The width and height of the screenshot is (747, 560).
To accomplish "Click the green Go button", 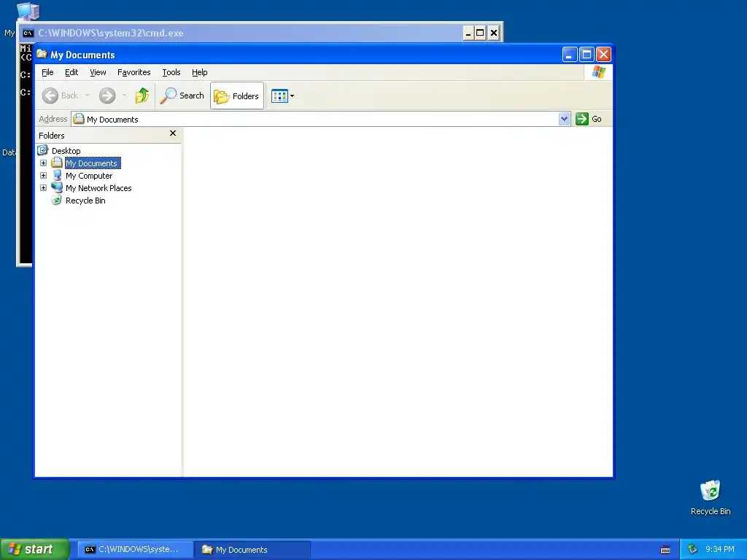I will pos(589,119).
